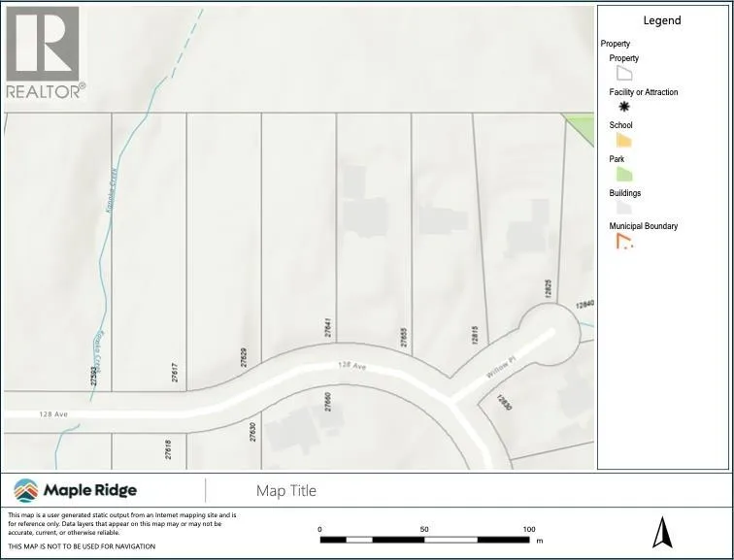Click the Buildings gray legend swatch
Image resolution: width=734 pixels, height=560 pixels.
(x=623, y=208)
